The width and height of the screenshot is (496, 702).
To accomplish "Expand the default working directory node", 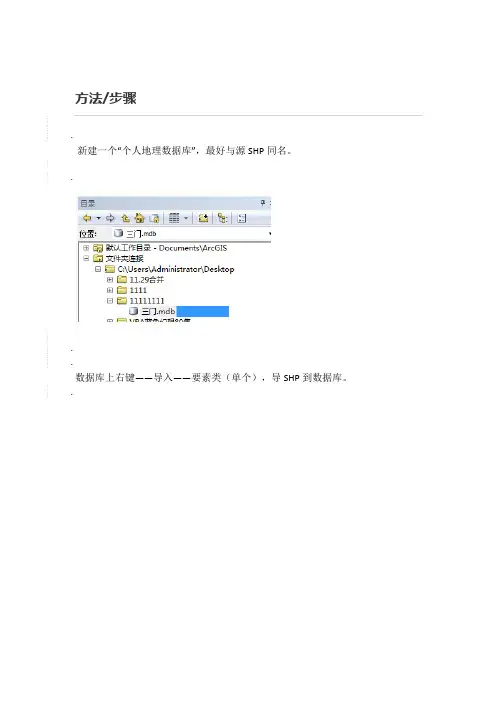I will click(86, 248).
